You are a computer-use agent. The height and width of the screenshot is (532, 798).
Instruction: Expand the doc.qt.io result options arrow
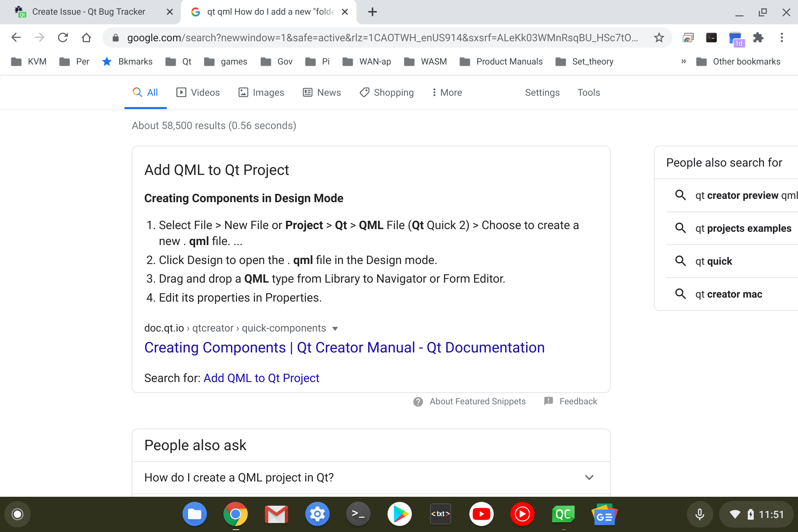coord(335,329)
